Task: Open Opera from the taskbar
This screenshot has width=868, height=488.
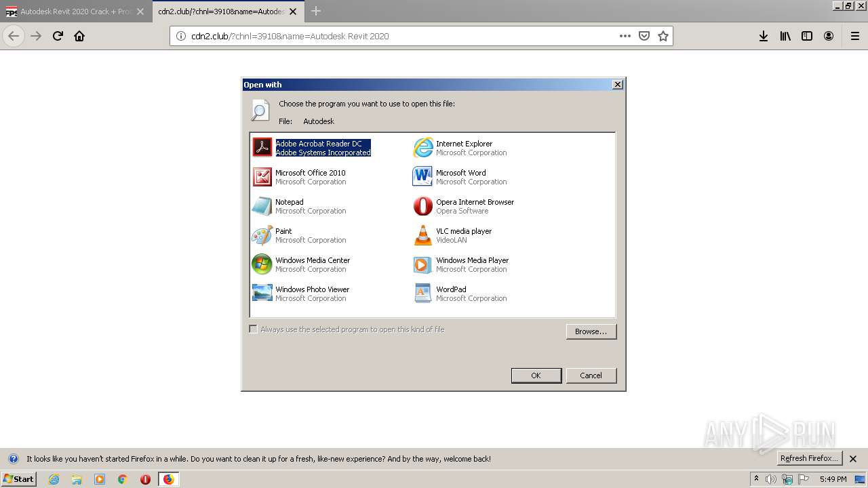Action: coord(145,479)
